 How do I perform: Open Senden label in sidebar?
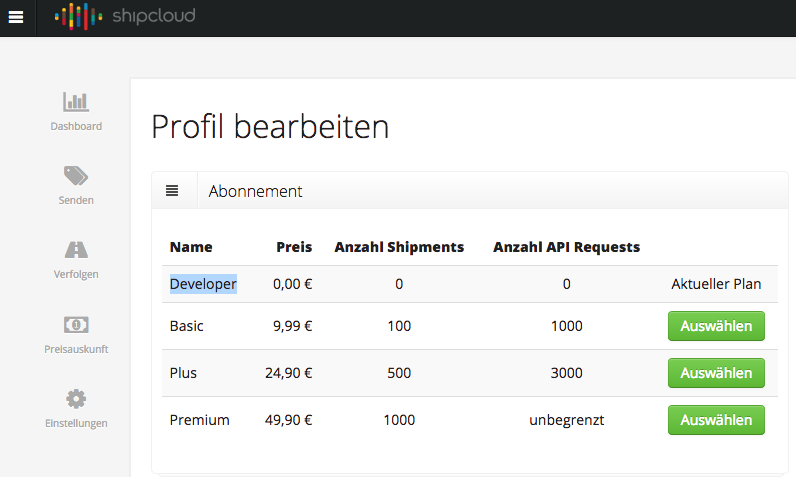76,200
